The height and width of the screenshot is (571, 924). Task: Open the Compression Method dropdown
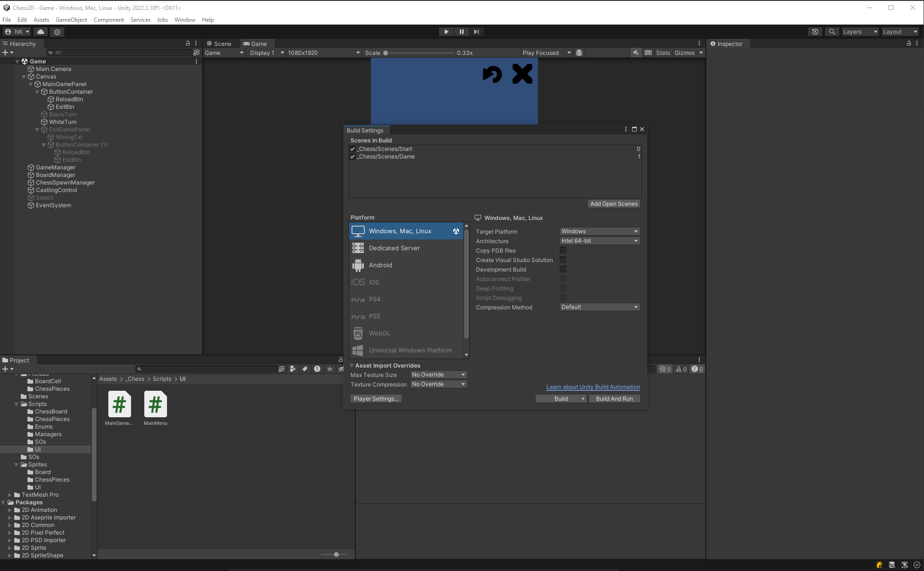pyautogui.click(x=599, y=307)
